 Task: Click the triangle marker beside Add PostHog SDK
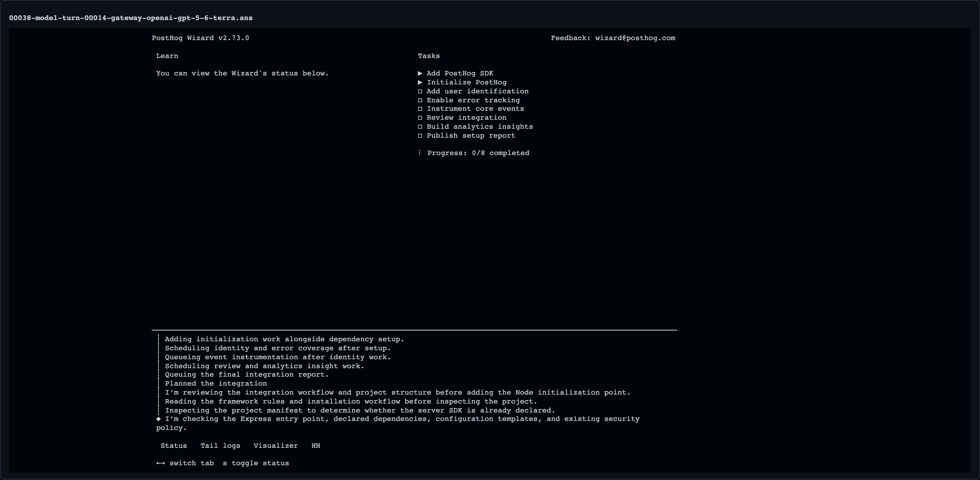[x=420, y=73]
